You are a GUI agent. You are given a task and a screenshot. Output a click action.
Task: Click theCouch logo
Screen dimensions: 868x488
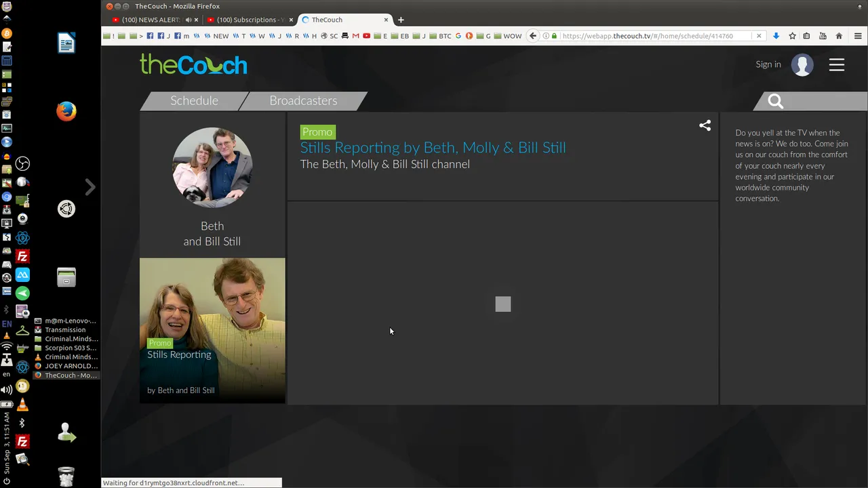coord(193,64)
